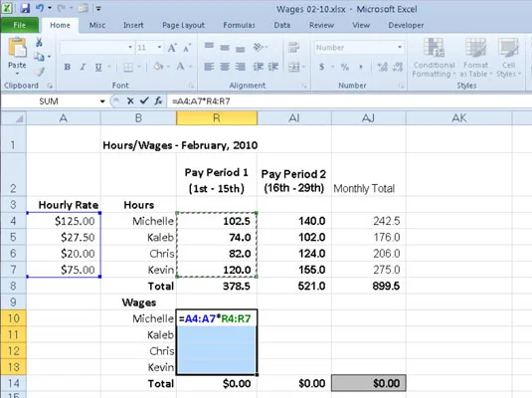
Task: Toggle Bold formatting button
Action: point(68,67)
